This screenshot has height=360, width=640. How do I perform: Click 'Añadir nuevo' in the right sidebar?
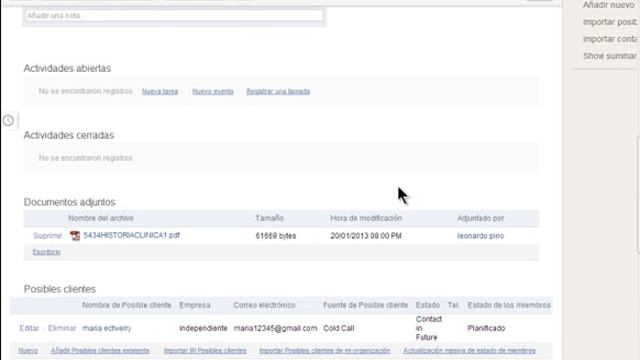(x=609, y=5)
